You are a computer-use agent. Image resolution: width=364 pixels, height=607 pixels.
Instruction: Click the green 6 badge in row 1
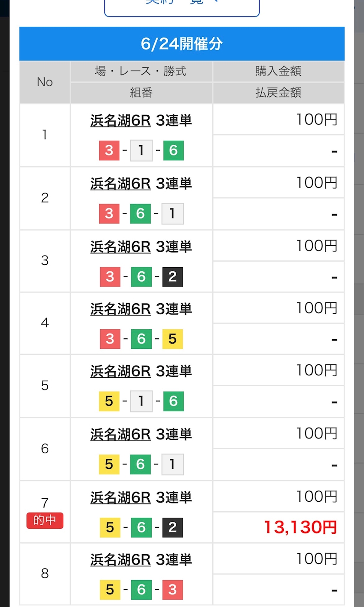[x=173, y=151]
